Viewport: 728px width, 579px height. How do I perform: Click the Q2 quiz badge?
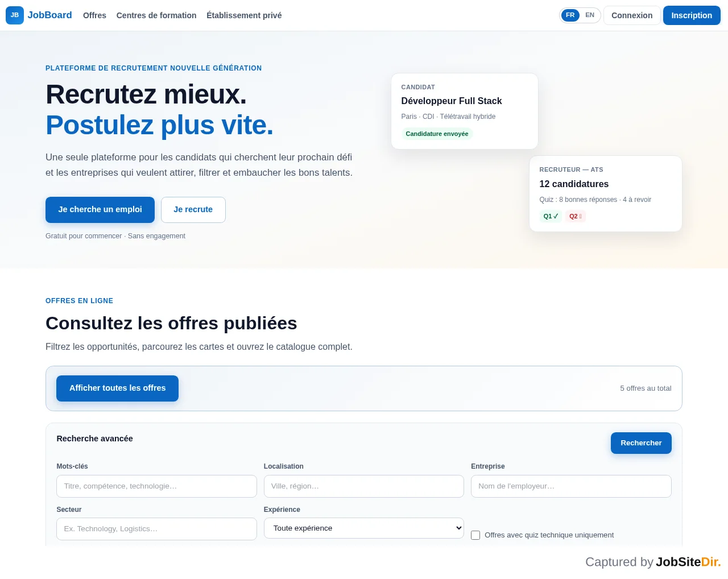coord(576,216)
